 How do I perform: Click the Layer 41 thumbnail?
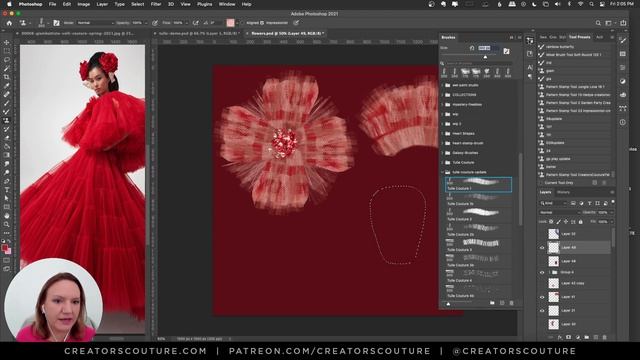[x=553, y=297]
